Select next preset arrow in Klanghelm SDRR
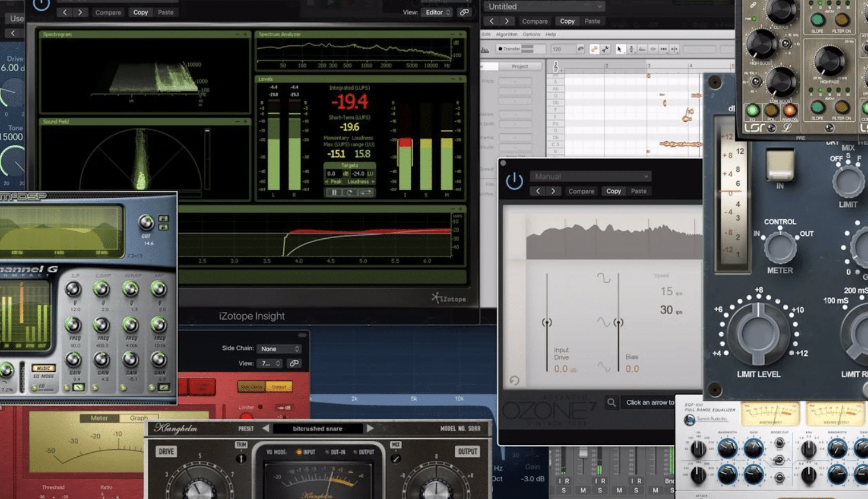 tap(370, 428)
